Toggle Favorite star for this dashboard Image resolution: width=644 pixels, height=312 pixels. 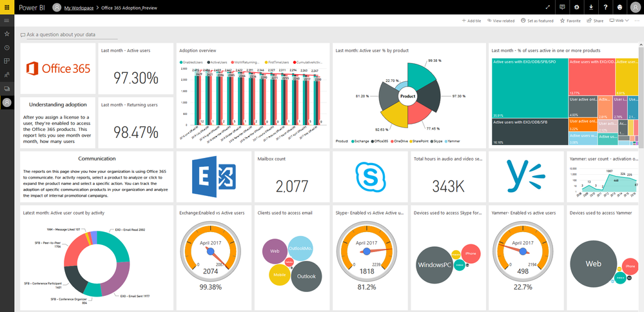(570, 21)
